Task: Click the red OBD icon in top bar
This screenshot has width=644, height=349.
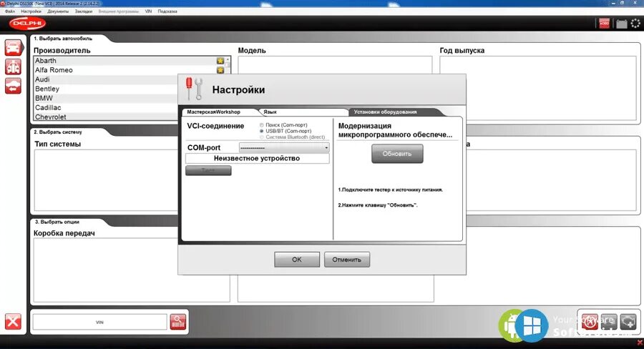Action: pos(604,24)
